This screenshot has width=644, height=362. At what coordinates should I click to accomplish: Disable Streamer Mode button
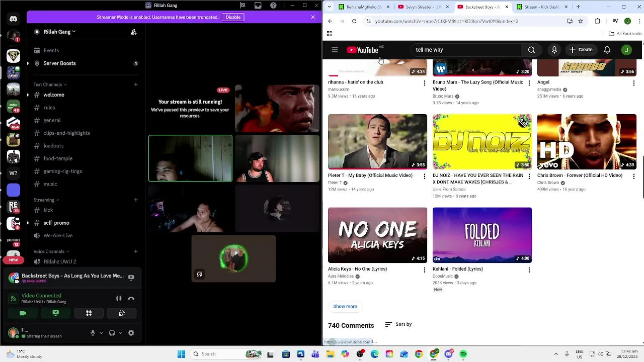coord(233,17)
